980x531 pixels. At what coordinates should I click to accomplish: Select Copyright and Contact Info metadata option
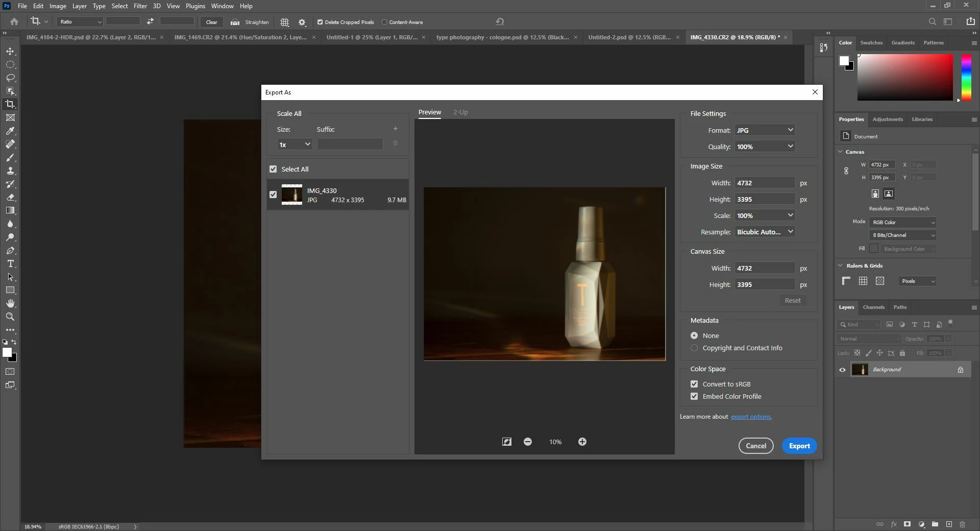694,348
